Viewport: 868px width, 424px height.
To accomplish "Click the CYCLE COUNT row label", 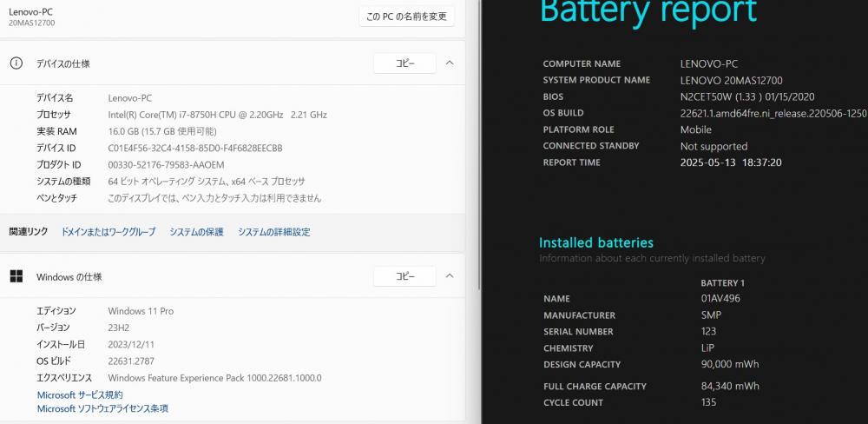I will (573, 403).
